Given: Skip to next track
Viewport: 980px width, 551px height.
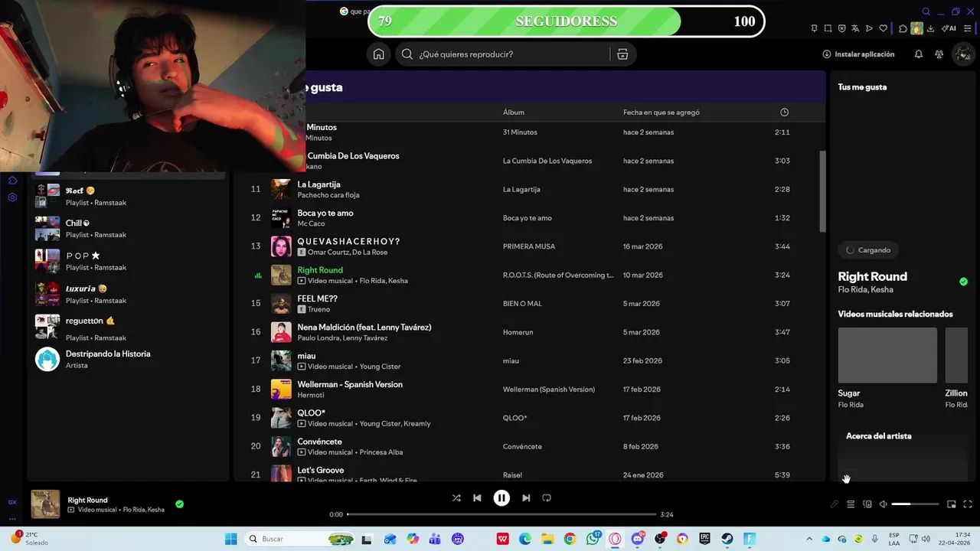Looking at the screenshot, I should click(526, 497).
